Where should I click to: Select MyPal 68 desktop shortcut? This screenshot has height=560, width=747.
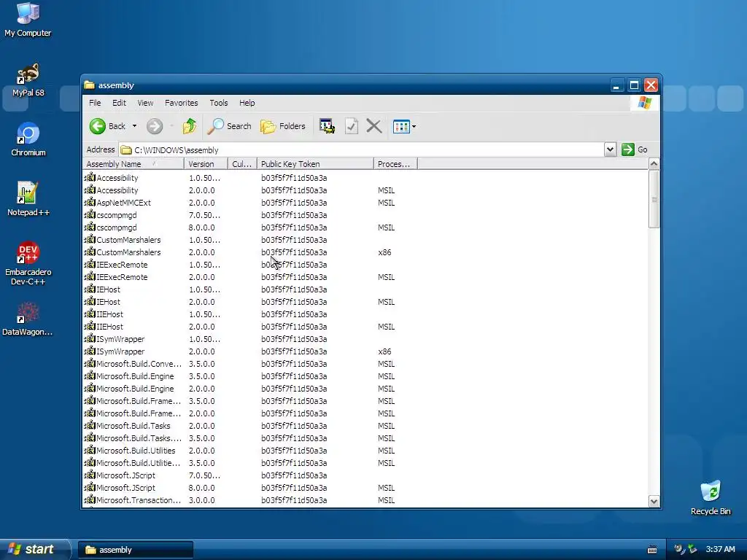point(28,80)
